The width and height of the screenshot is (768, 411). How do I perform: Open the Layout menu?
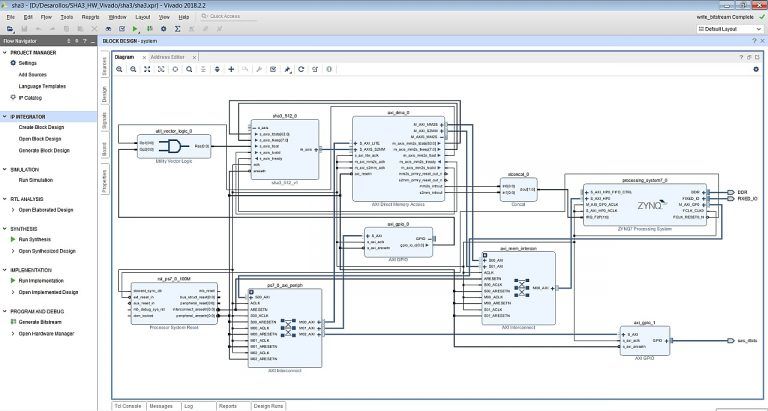point(143,17)
